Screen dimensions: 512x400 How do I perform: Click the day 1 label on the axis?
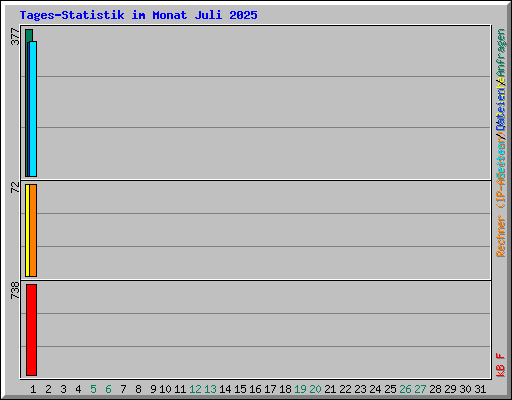tap(33, 389)
